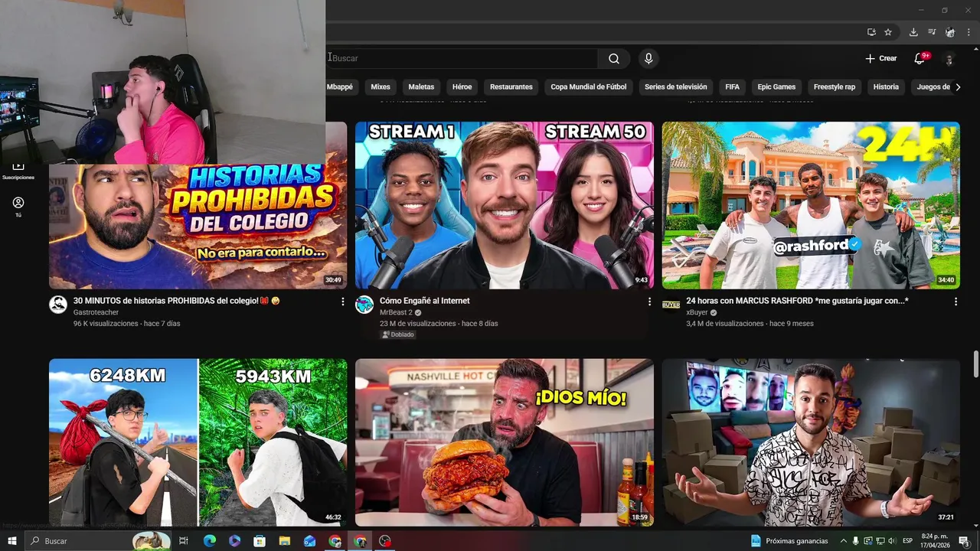Click the page vertical scrollbar thumb
Image resolution: width=980 pixels, height=551 pixels.
coord(975,364)
